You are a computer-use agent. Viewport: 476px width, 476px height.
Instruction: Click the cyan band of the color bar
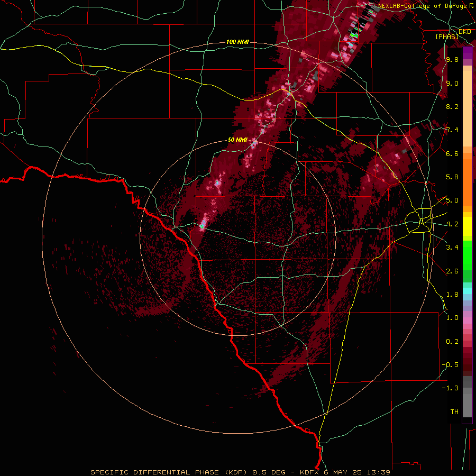(x=467, y=290)
